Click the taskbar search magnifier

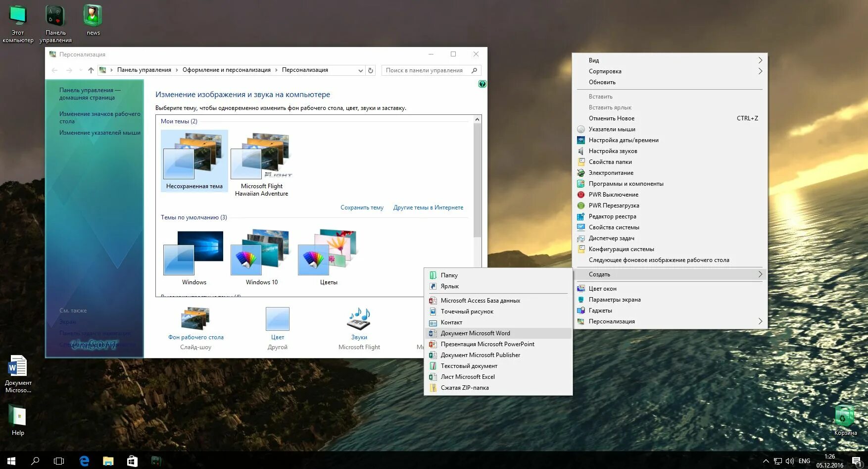[35, 461]
